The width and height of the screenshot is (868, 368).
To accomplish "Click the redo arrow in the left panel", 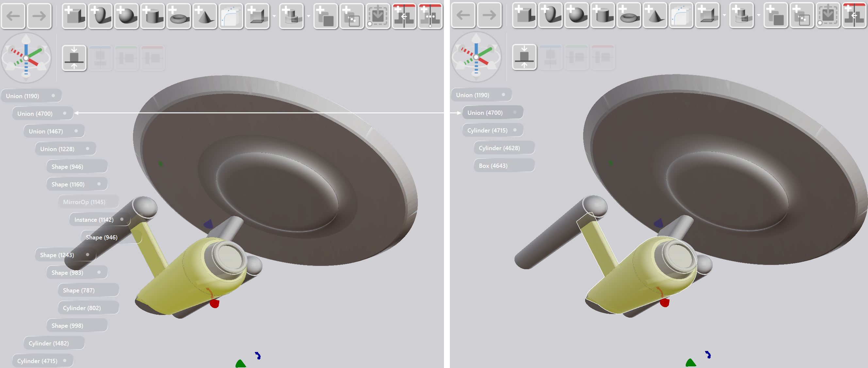I will tap(39, 16).
